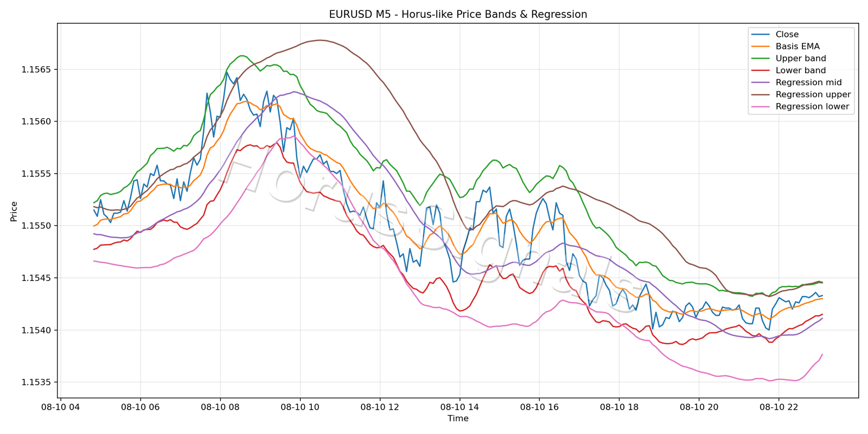Select the 'Regression lower' legend entry

coord(812,106)
